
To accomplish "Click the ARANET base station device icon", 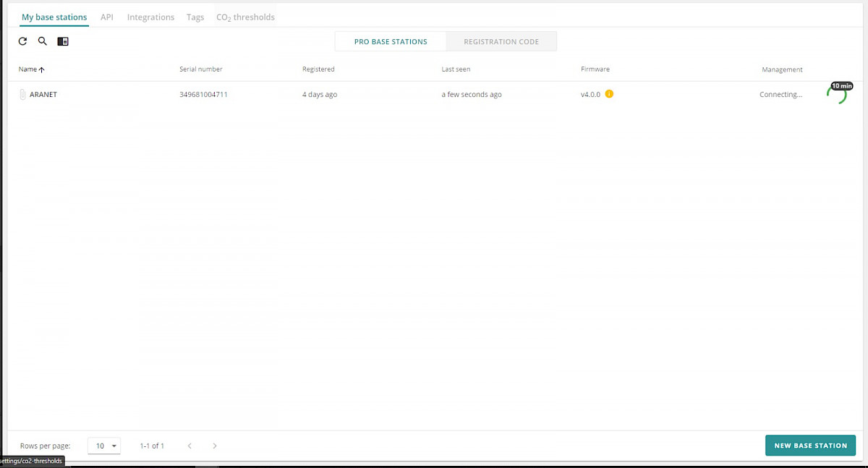I will (22, 94).
